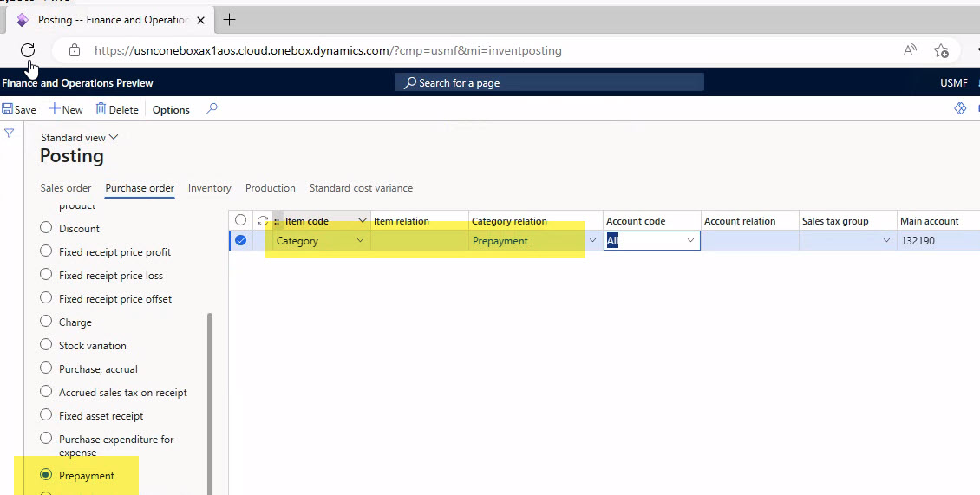Click the Read aloud icon in address bar
Viewport: 980px width, 495px height.
click(910, 50)
